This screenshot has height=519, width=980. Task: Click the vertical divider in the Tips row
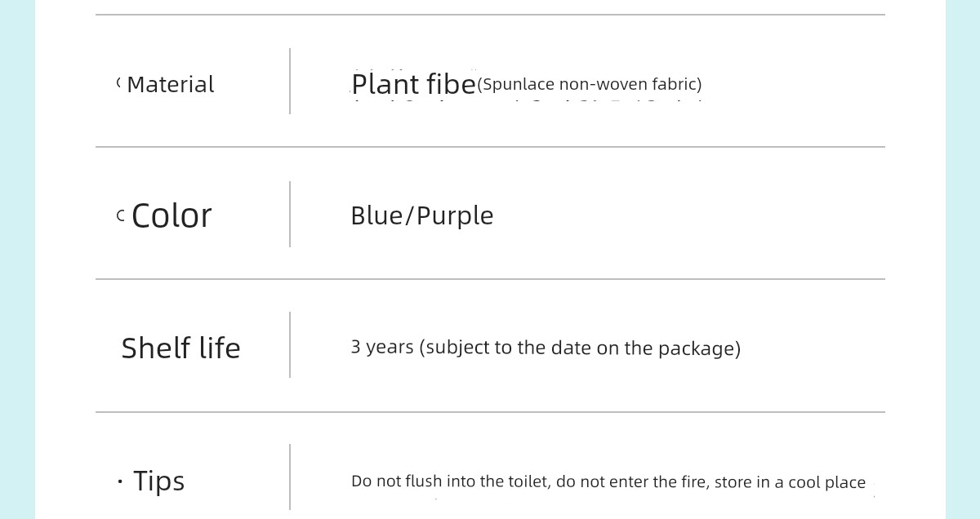(x=290, y=477)
